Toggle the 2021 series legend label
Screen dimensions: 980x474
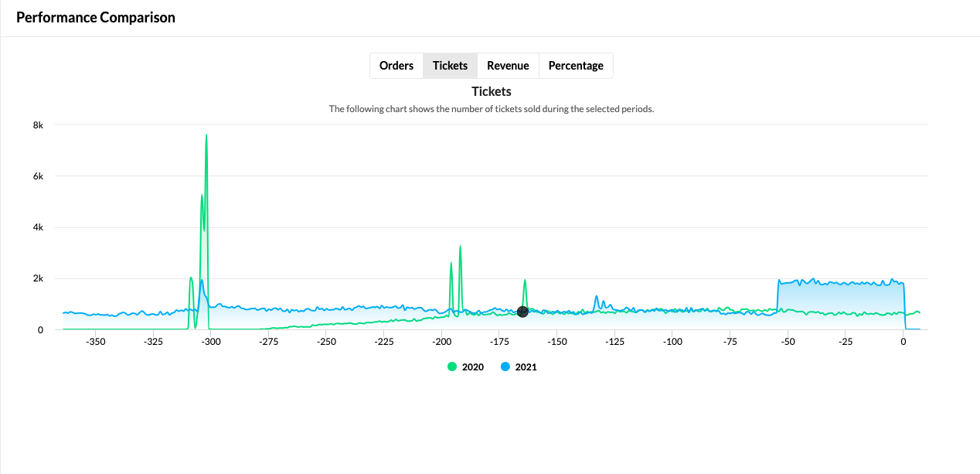(x=526, y=367)
